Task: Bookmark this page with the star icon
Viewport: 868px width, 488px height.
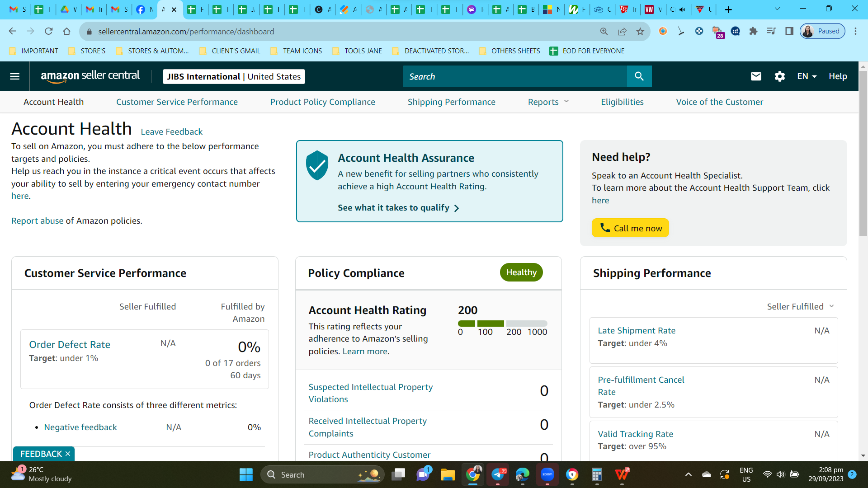Action: (640, 31)
